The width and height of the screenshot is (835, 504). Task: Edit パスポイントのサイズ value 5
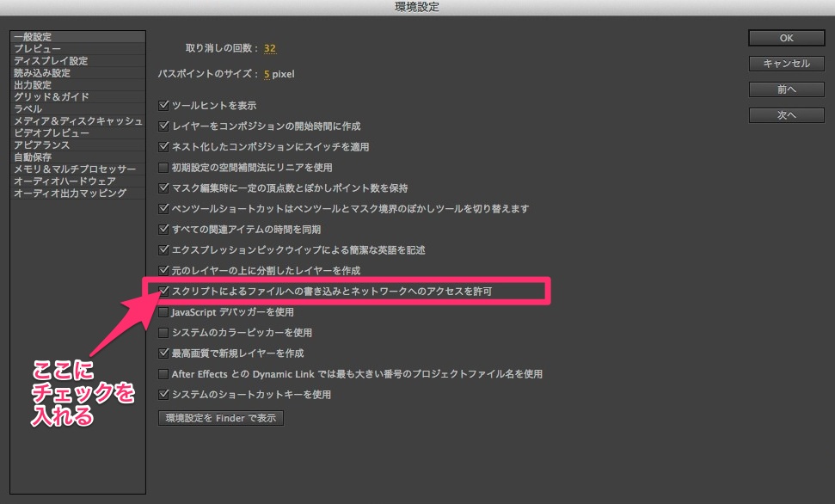click(x=267, y=74)
